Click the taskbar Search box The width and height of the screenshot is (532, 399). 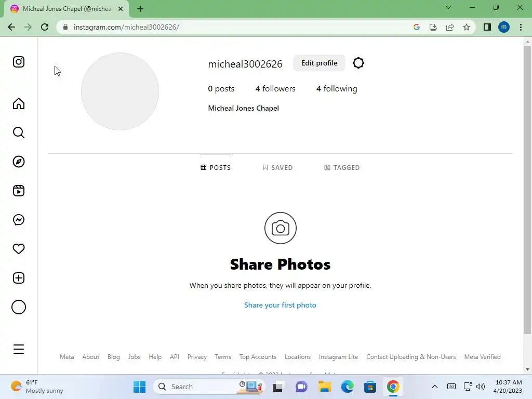coord(209,387)
